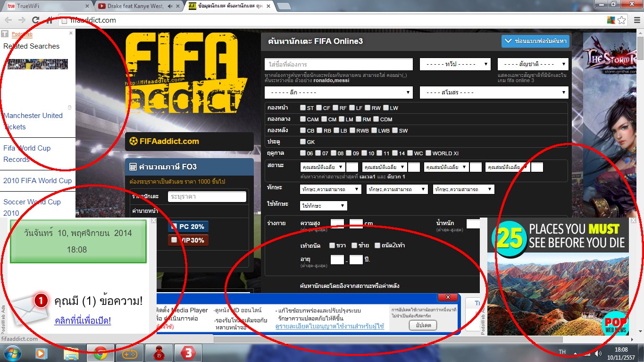Viewport: 644px width, 362px height.
Task: Open the second คุณสมบัติเฉลี่ย stat dropdown
Action: pyautogui.click(x=384, y=167)
